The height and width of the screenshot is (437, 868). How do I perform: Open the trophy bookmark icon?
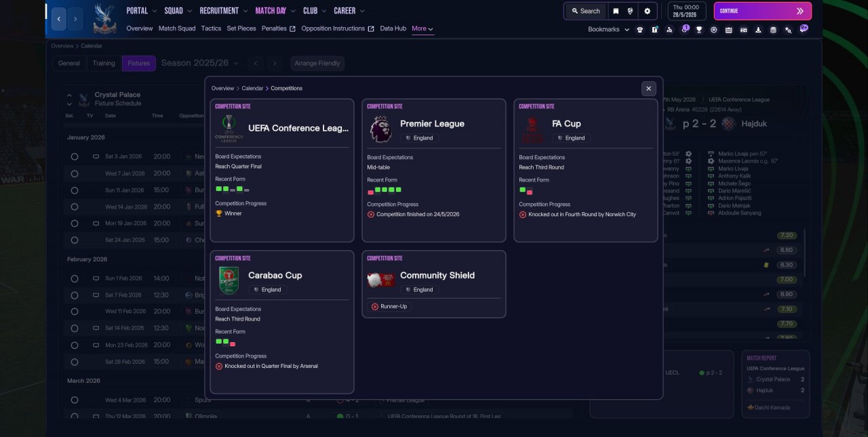click(699, 30)
